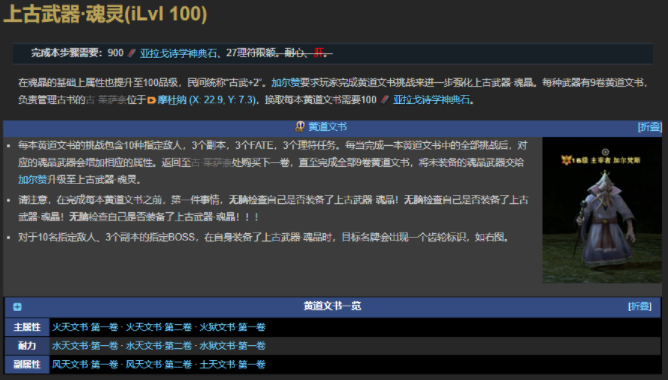Image resolution: width=668 pixels, height=380 pixels.
Task: View the 加尔赞 NPC screenshot thumbnail
Action: tap(602, 210)
